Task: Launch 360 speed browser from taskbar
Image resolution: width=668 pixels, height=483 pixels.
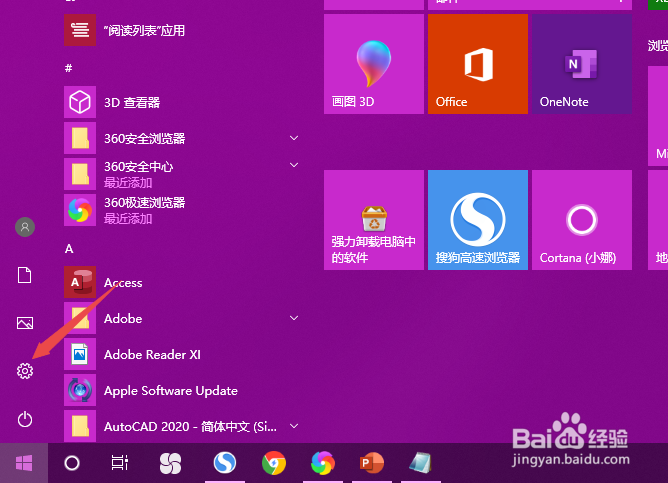Action: point(323,463)
